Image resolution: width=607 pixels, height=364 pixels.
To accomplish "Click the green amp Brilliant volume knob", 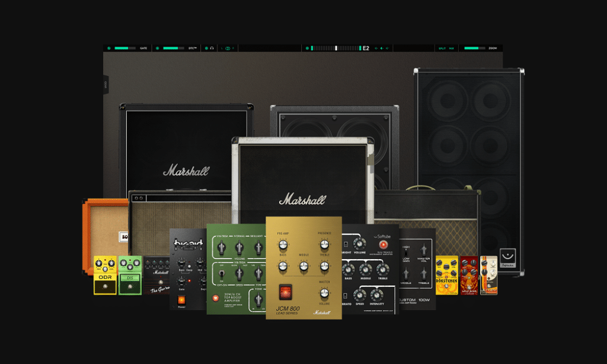I will [258, 247].
